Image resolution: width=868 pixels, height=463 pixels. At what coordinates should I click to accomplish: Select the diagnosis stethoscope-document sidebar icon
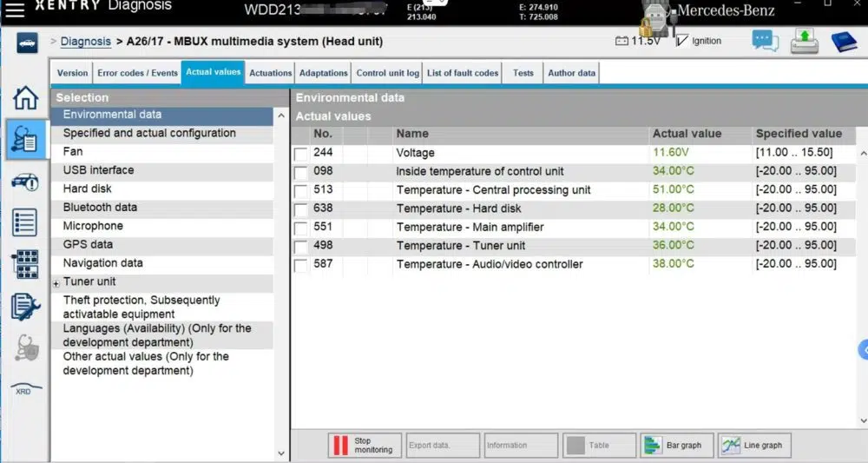pos(25,139)
